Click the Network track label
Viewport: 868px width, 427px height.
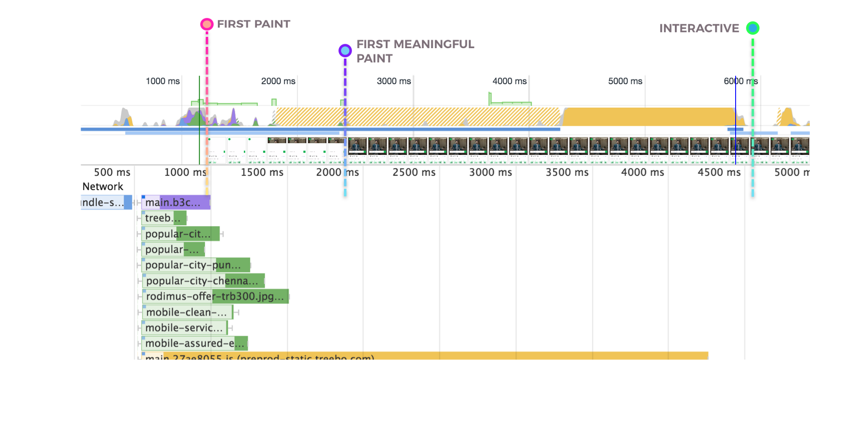point(103,187)
